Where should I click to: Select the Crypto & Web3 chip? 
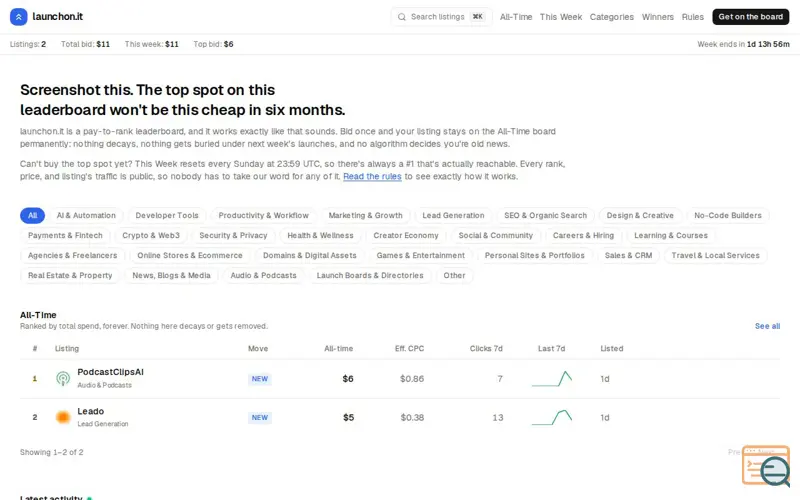point(151,235)
